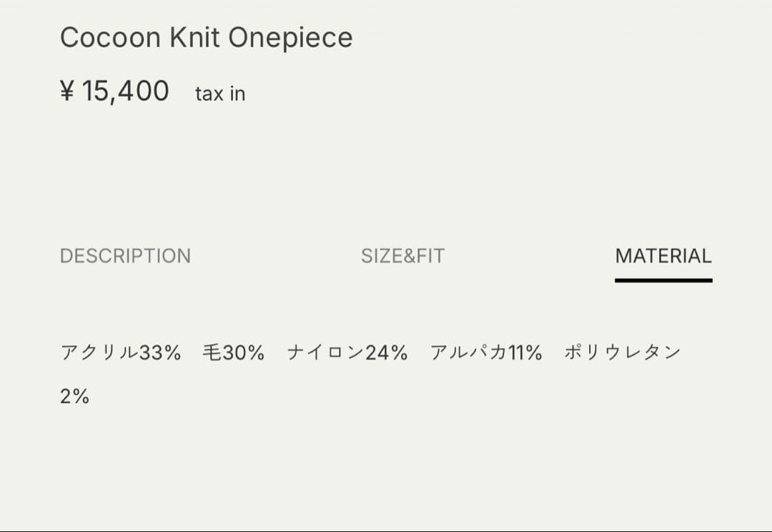Screen dimensions: 772x532
Task: Click the 'tax in' label
Action: tap(219, 93)
